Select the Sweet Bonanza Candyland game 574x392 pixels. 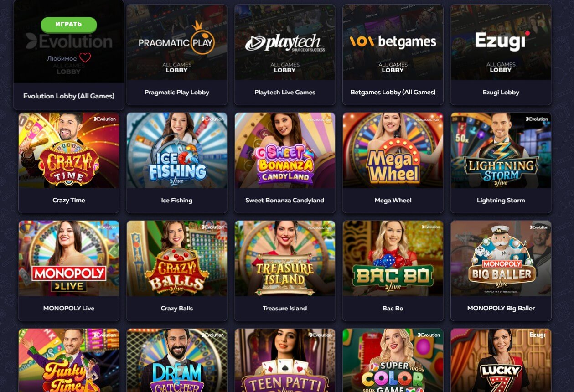[284, 163]
